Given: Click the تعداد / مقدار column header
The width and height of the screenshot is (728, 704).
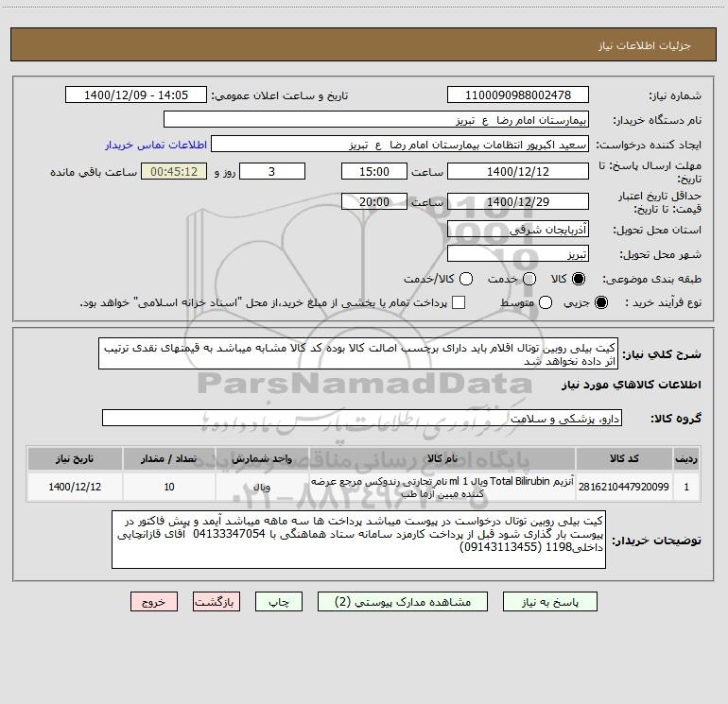Looking at the screenshot, I should click(169, 459).
